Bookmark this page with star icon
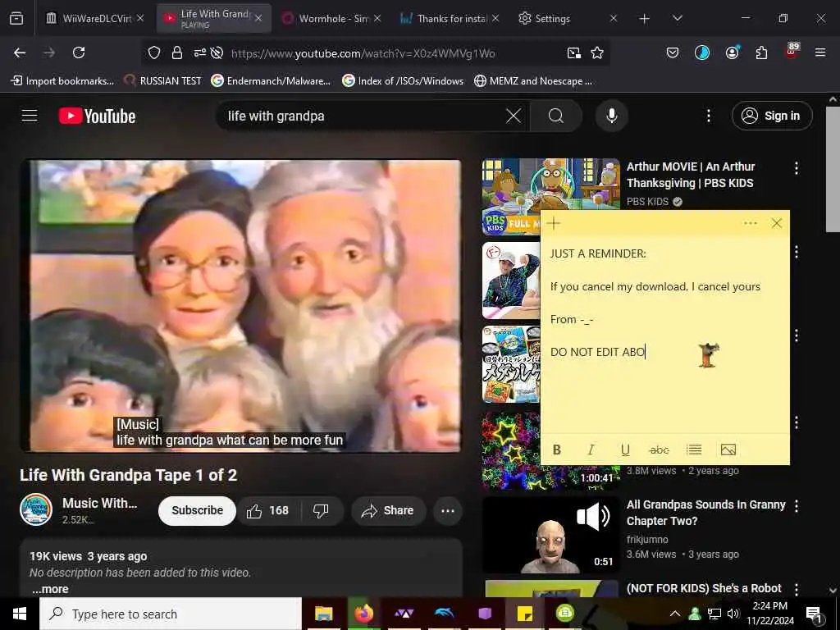The height and width of the screenshot is (630, 840). 597,52
